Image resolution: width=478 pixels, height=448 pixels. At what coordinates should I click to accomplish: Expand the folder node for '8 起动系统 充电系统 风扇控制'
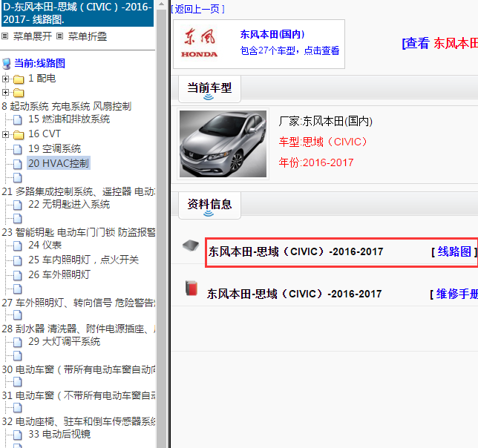click(5, 92)
